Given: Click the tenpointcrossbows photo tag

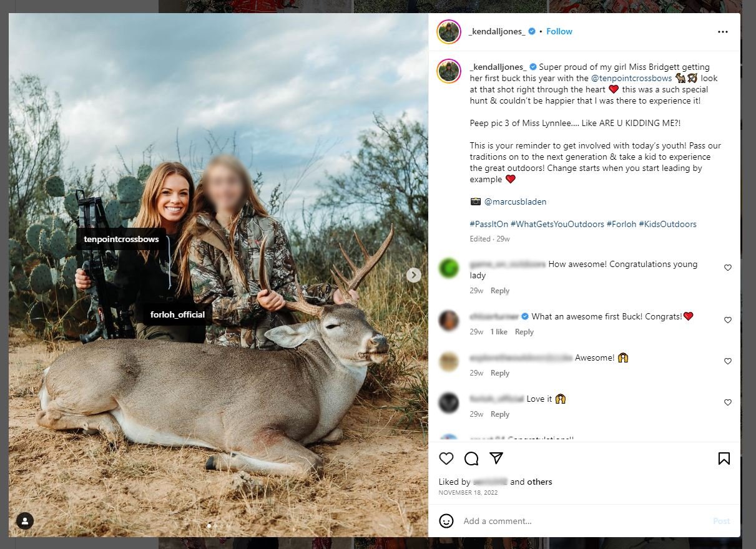Looking at the screenshot, I should pyautogui.click(x=121, y=239).
